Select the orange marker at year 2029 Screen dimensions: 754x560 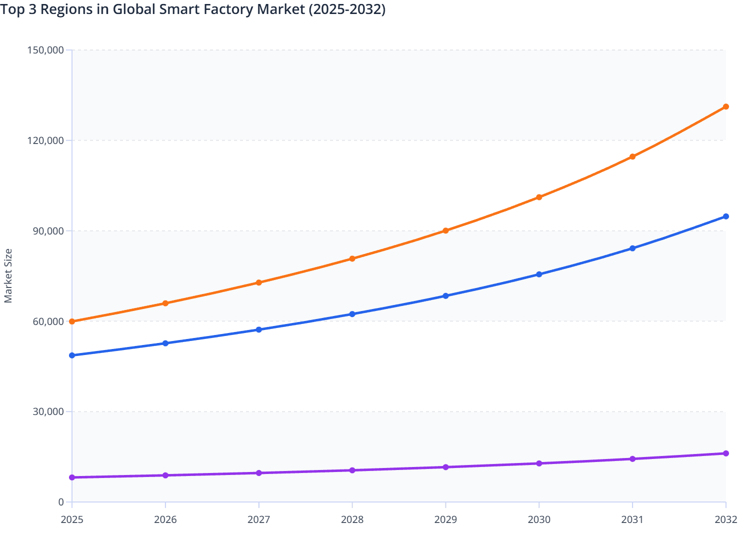pyautogui.click(x=445, y=230)
